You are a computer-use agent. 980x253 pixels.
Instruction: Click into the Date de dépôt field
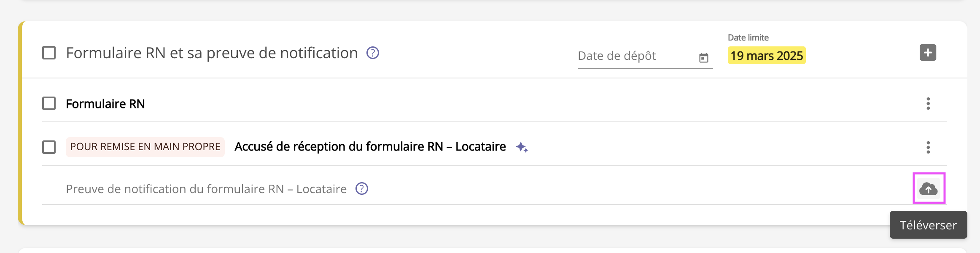633,56
